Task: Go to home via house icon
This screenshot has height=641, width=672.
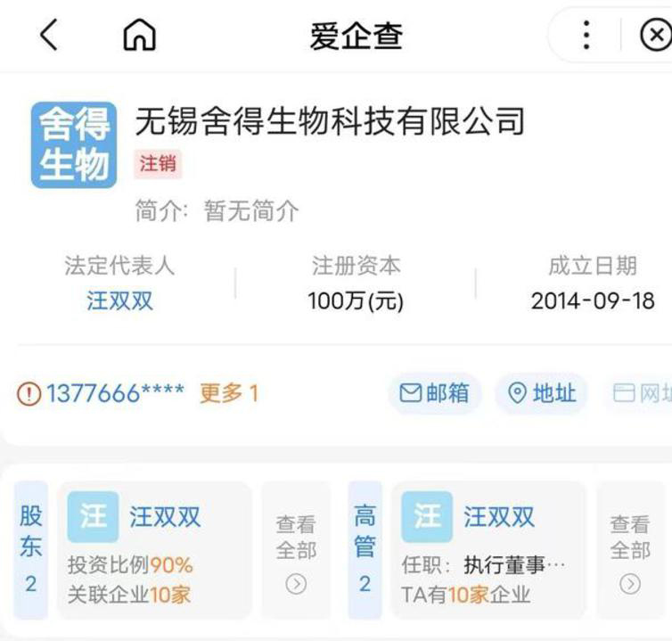Action: [x=139, y=36]
